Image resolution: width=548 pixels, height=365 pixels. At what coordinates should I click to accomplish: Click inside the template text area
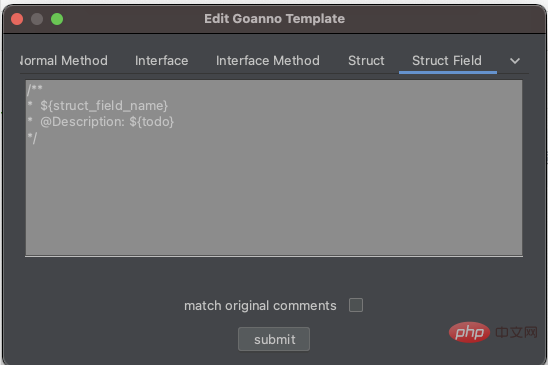[274, 168]
